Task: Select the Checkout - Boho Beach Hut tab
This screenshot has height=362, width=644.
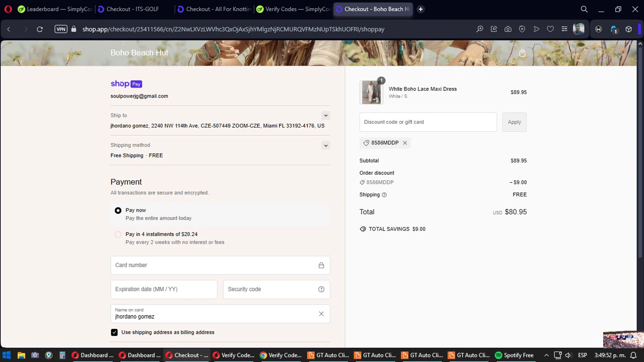Action: click(x=373, y=9)
